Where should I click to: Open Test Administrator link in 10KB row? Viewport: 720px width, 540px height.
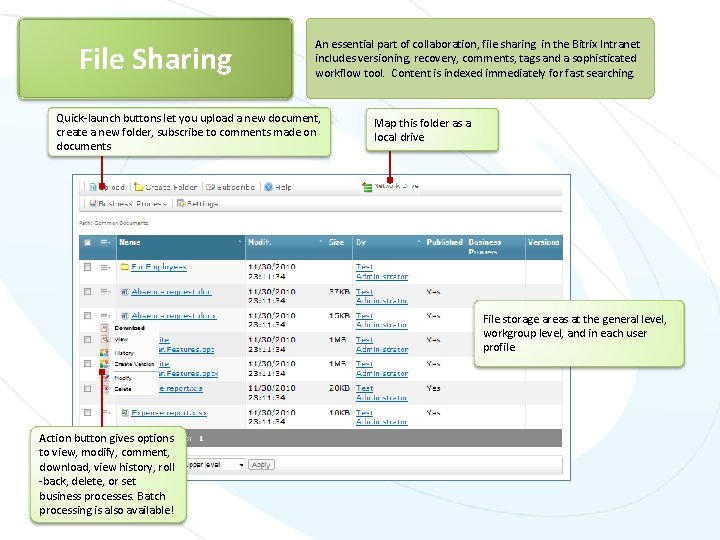tap(382, 417)
